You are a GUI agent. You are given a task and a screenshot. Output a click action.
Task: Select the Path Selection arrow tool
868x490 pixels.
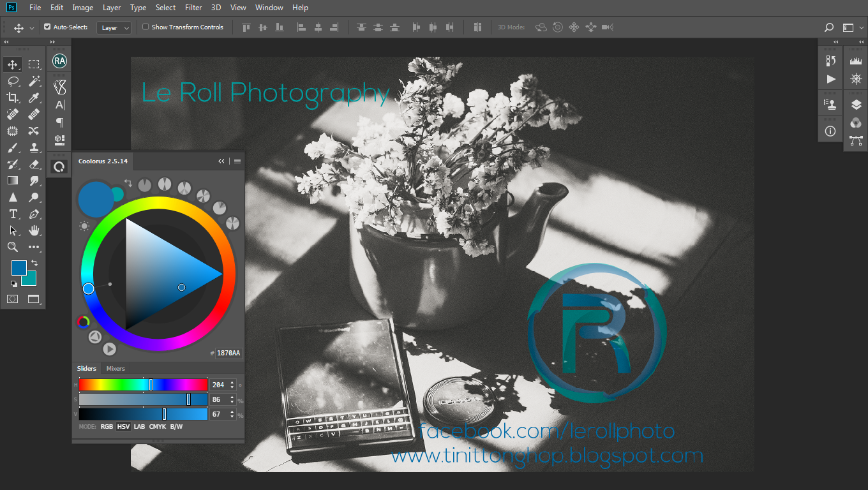click(13, 230)
